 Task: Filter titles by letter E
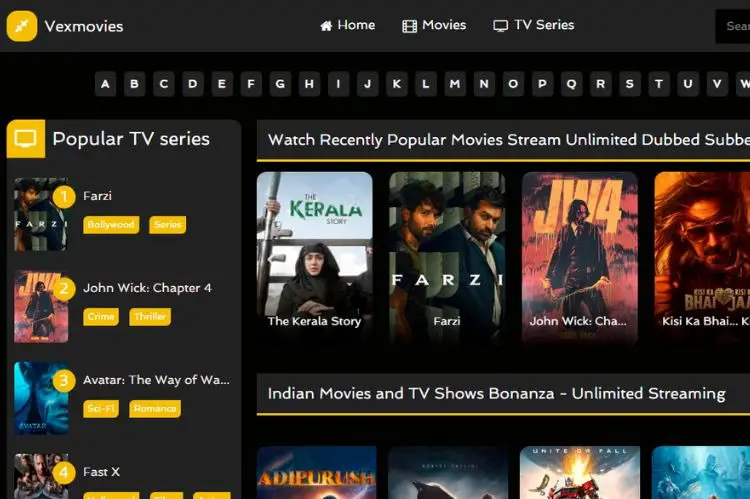[222, 84]
